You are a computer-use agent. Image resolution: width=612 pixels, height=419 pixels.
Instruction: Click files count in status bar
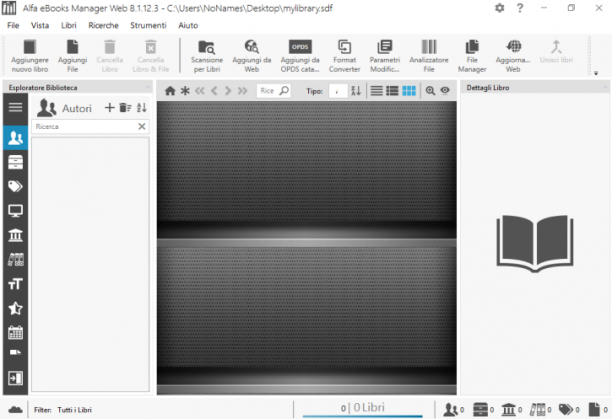(x=598, y=410)
